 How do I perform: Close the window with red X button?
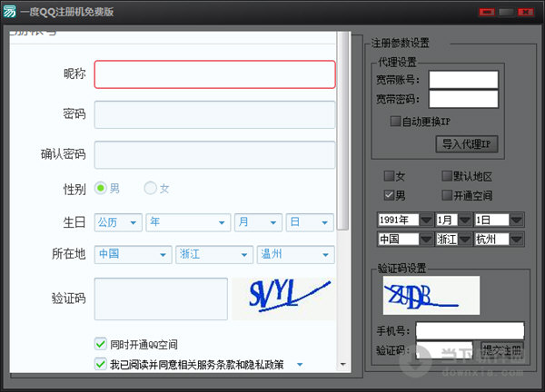(526, 12)
